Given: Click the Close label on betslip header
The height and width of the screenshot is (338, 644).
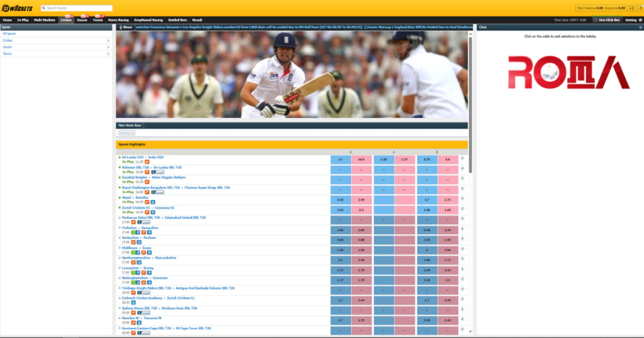Looking at the screenshot, I should (x=482, y=27).
